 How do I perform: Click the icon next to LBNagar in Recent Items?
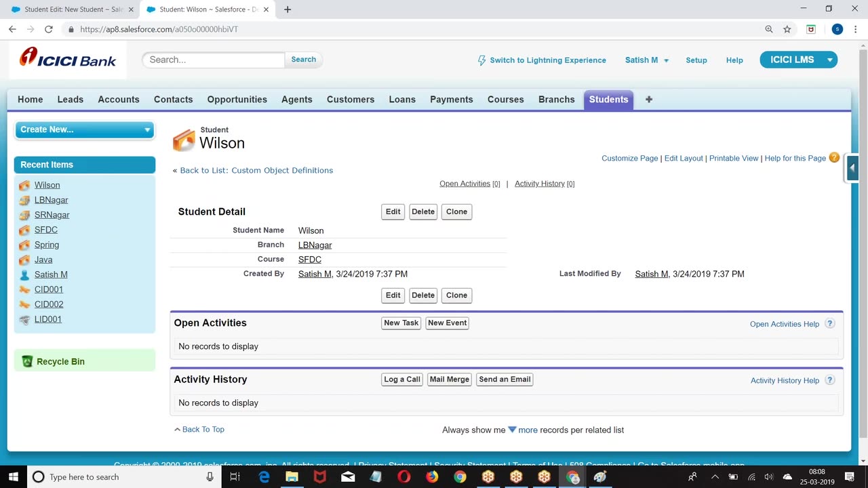24,200
